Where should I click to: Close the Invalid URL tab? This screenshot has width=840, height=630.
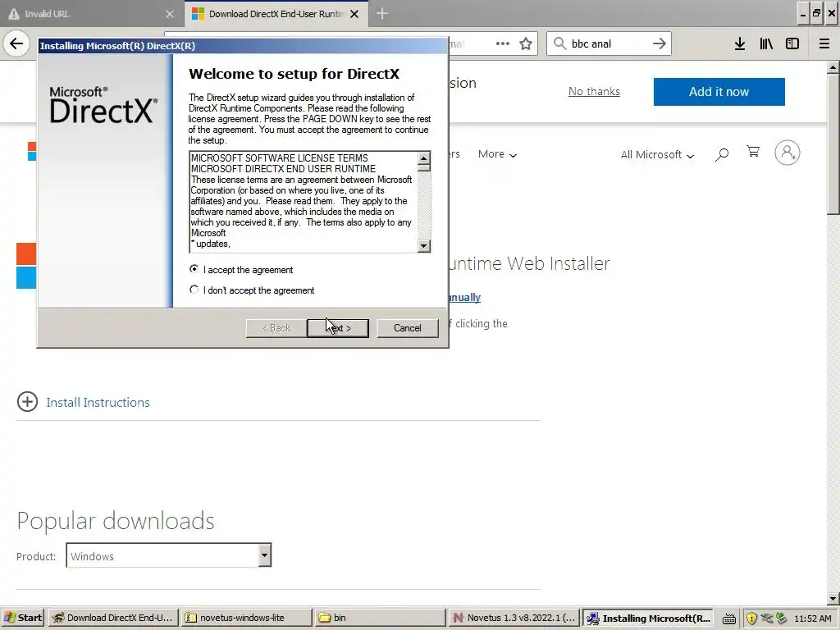click(169, 14)
